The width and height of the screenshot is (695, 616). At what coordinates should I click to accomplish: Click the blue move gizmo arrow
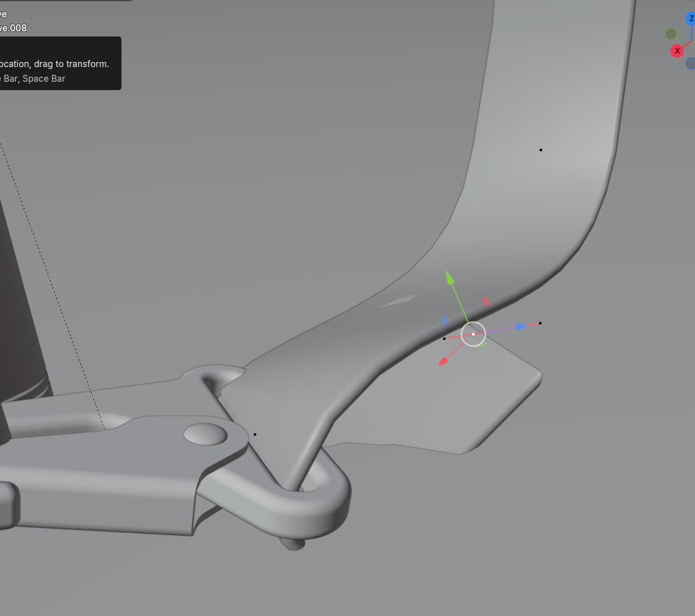point(521,327)
